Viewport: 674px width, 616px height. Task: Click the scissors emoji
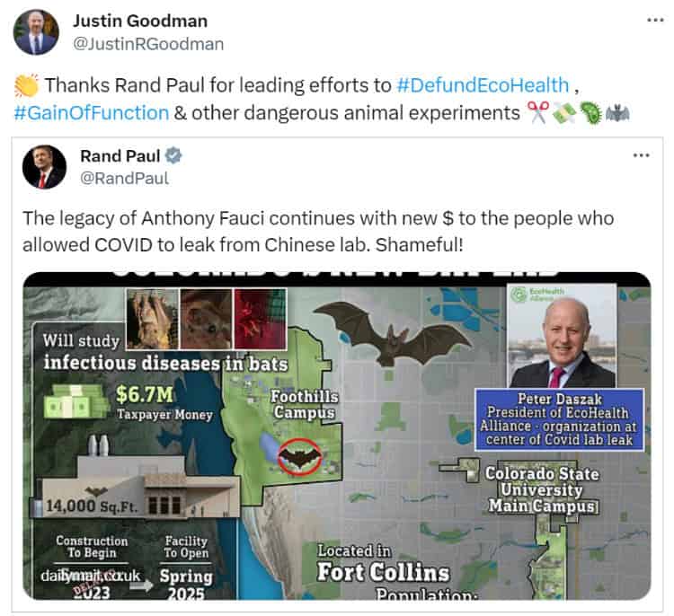[537, 113]
